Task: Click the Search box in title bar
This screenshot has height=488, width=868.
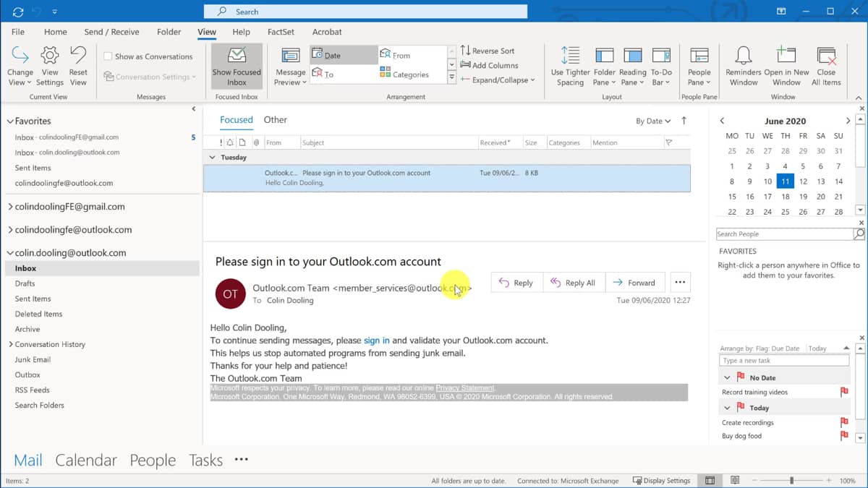Action: click(365, 12)
